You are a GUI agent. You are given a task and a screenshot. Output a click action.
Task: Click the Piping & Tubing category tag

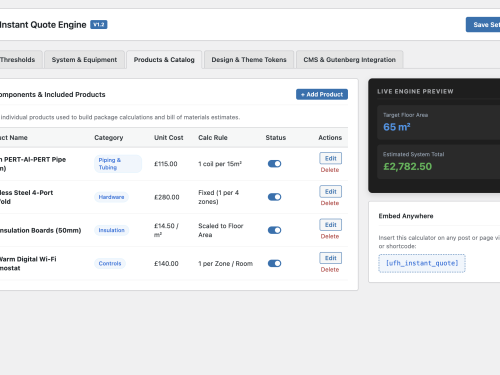[x=118, y=164]
